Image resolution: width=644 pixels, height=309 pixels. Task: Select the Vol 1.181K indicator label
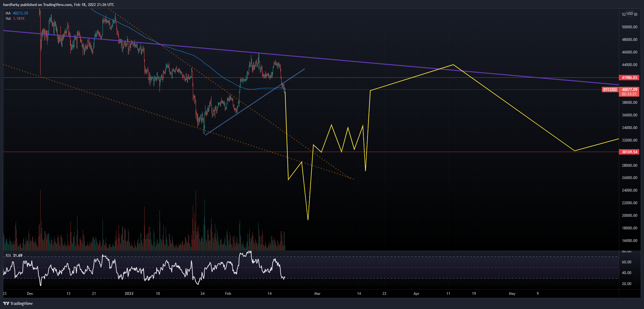click(15, 19)
